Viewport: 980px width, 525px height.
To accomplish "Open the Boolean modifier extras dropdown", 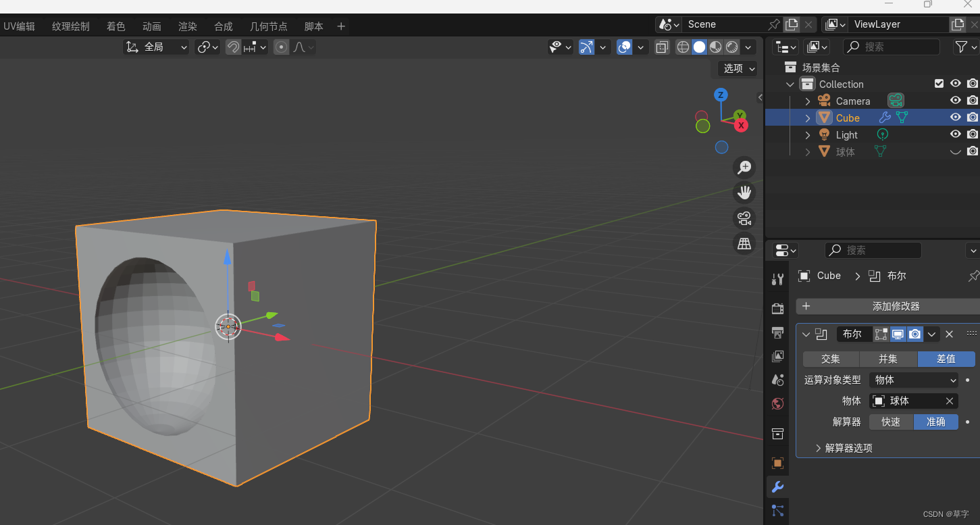I will tap(932, 334).
